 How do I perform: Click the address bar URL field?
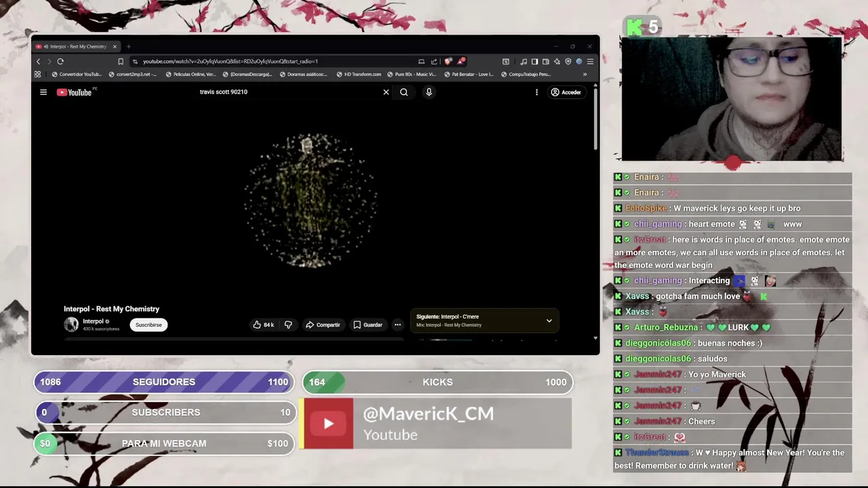pyautogui.click(x=278, y=62)
